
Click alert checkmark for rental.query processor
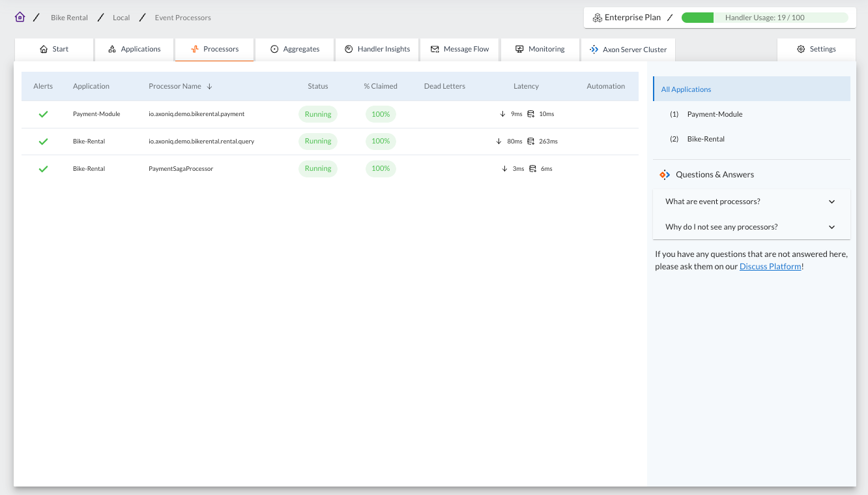pos(43,142)
